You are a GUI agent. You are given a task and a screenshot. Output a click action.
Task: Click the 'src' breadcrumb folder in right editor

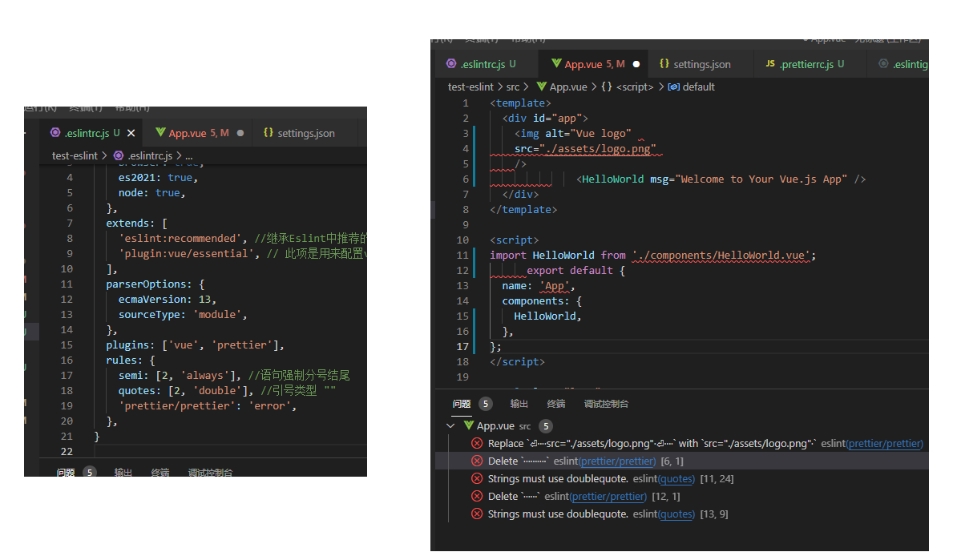click(513, 87)
